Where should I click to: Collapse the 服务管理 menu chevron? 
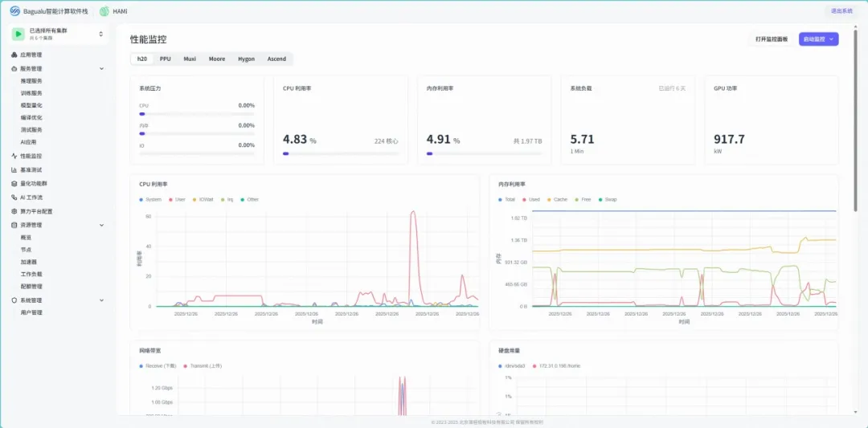click(x=101, y=68)
